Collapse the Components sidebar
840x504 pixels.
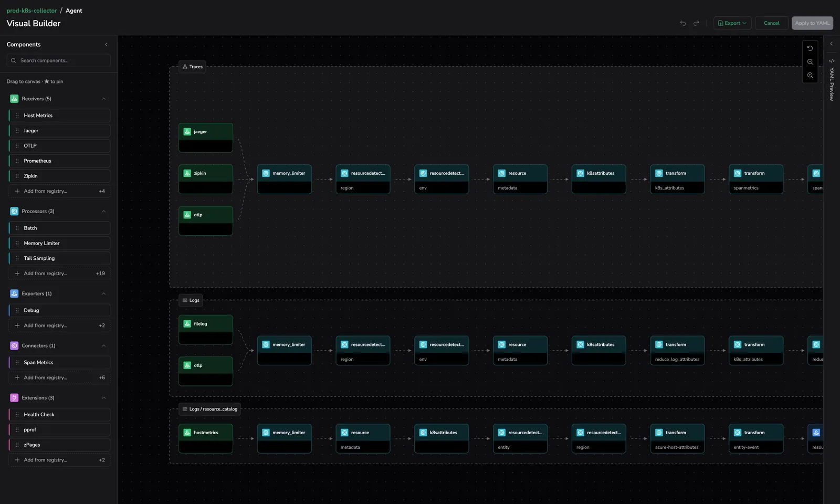tap(106, 45)
